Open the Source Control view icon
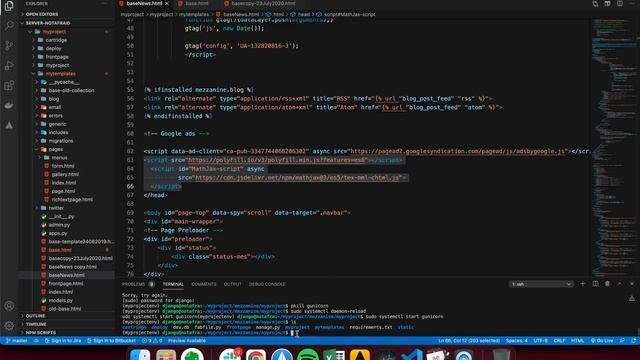Image resolution: width=640 pixels, height=360 pixels. pyautogui.click(x=9, y=45)
